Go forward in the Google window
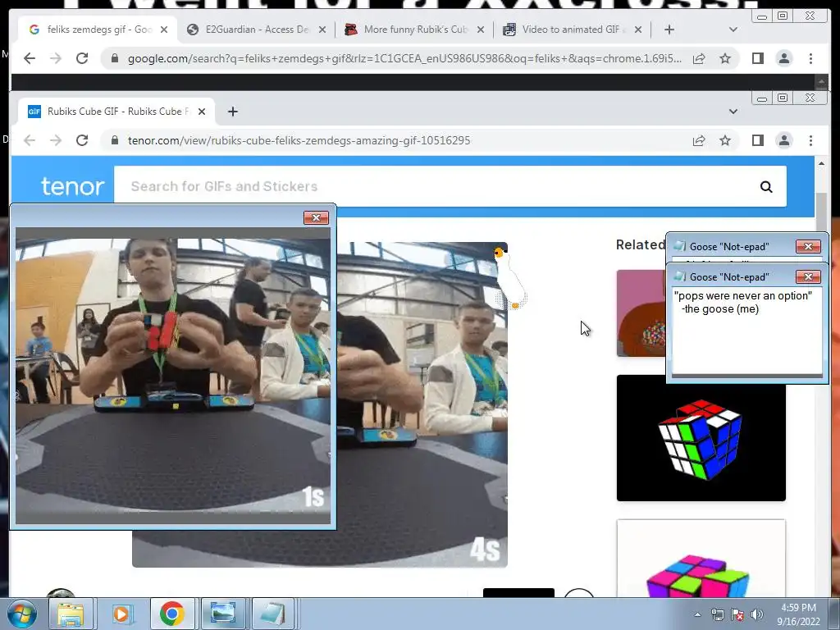Image resolution: width=840 pixels, height=630 pixels. click(56, 58)
